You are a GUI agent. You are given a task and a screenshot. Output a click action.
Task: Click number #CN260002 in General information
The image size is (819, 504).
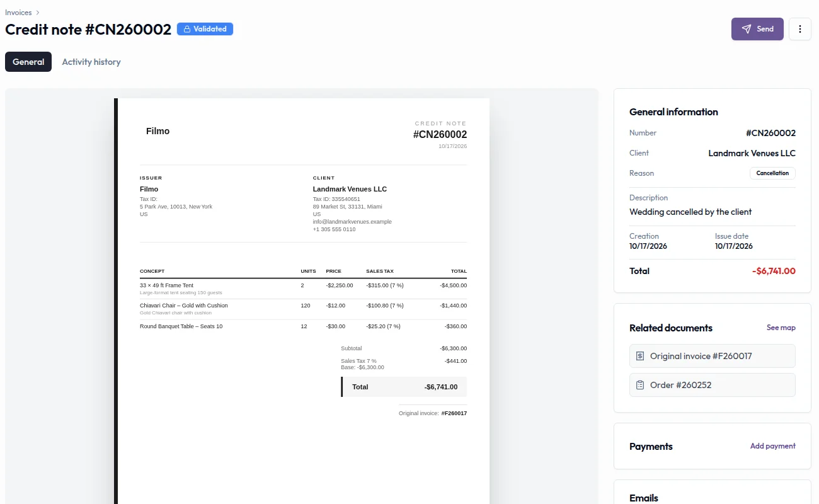point(770,133)
